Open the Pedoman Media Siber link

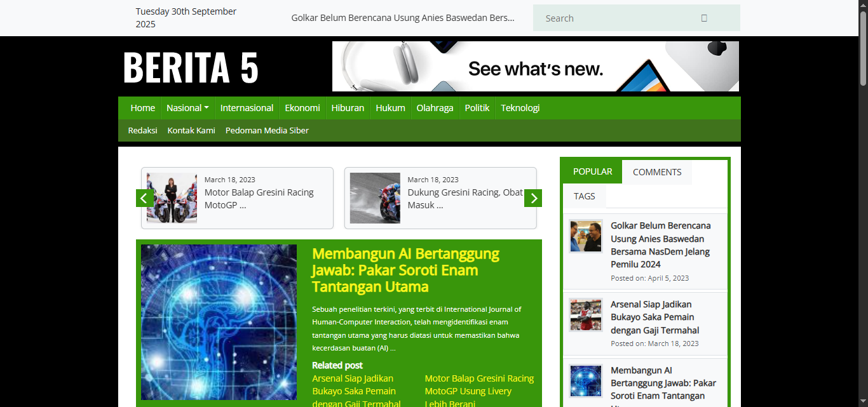[x=267, y=130]
